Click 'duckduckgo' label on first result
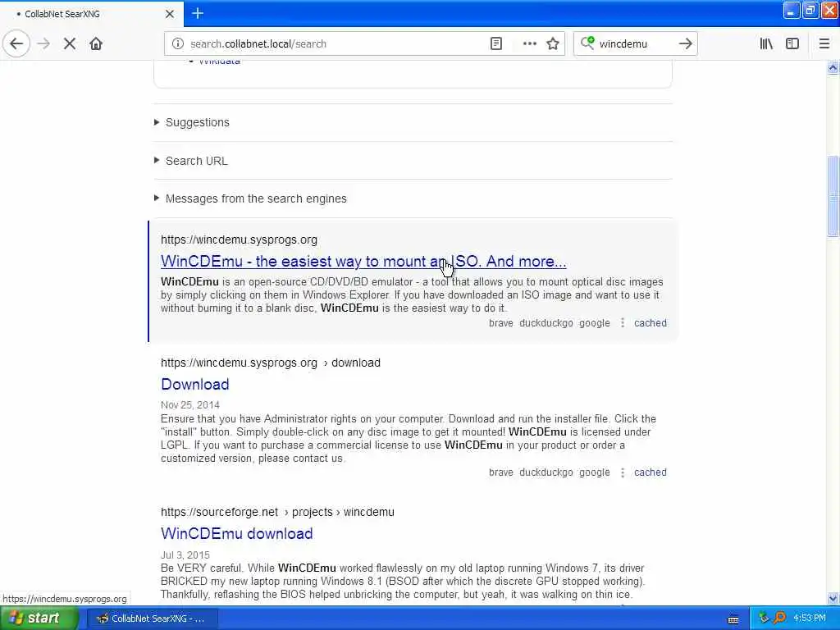The width and height of the screenshot is (840, 630). [546, 322]
